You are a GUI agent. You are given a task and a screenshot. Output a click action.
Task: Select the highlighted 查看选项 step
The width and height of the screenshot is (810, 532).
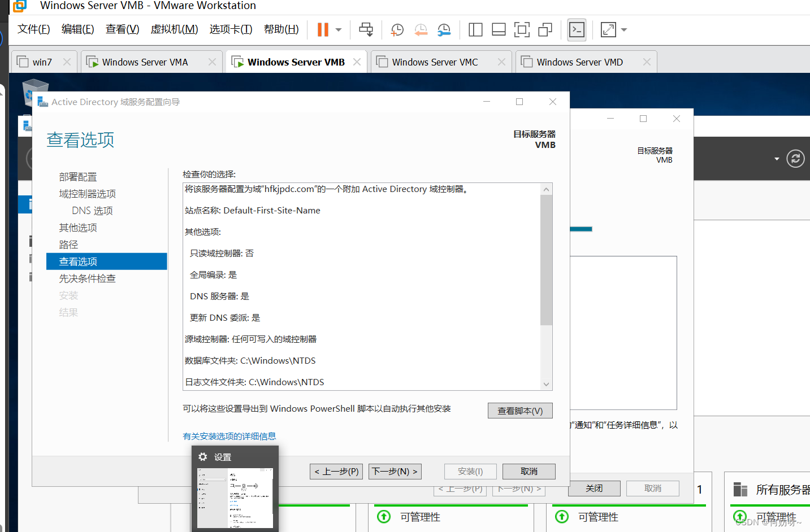(x=107, y=261)
